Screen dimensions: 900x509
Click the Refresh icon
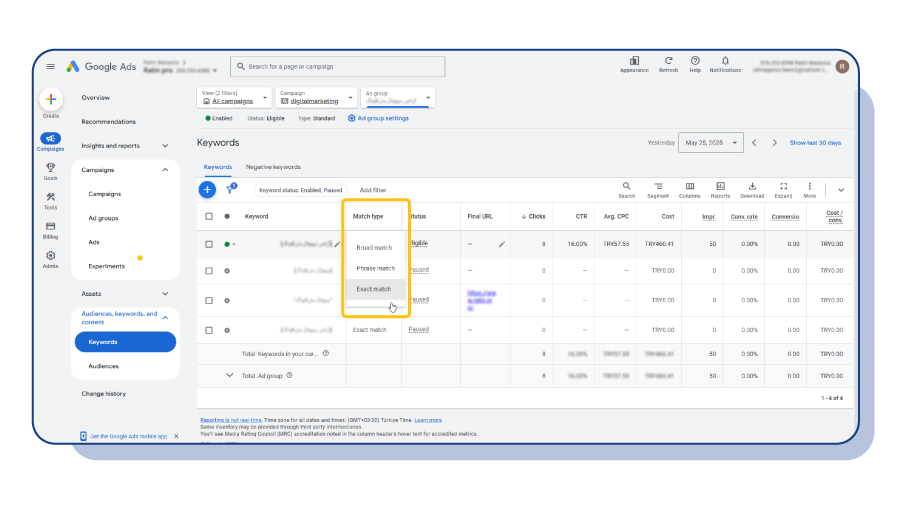(x=668, y=61)
